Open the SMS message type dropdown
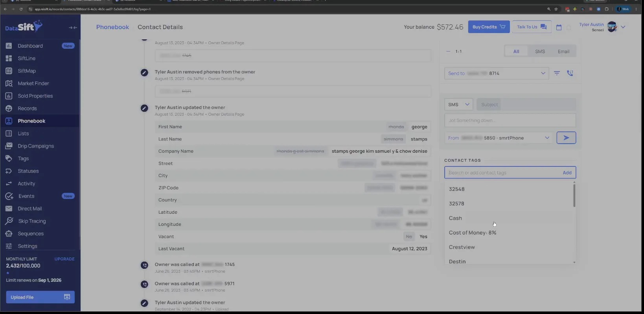Viewport: 644px width, 314px height. tap(458, 105)
